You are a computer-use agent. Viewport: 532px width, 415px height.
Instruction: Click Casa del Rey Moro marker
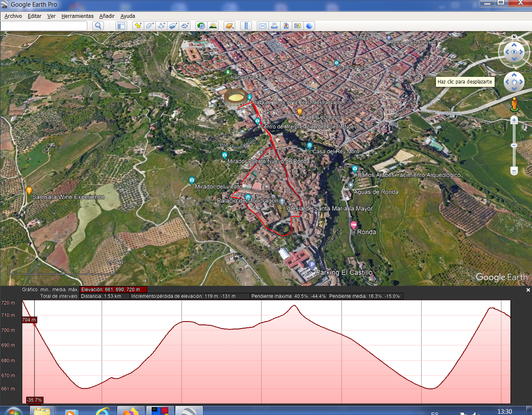[x=309, y=146]
